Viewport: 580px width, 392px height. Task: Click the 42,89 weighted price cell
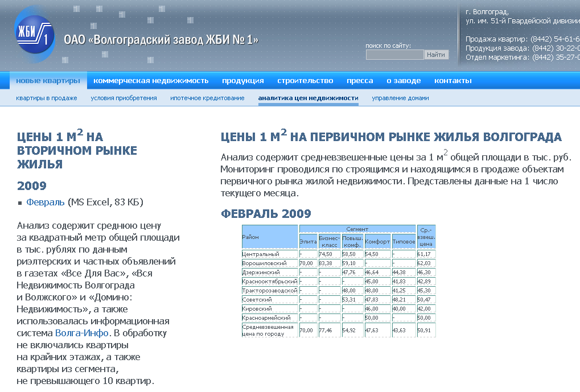point(426,282)
